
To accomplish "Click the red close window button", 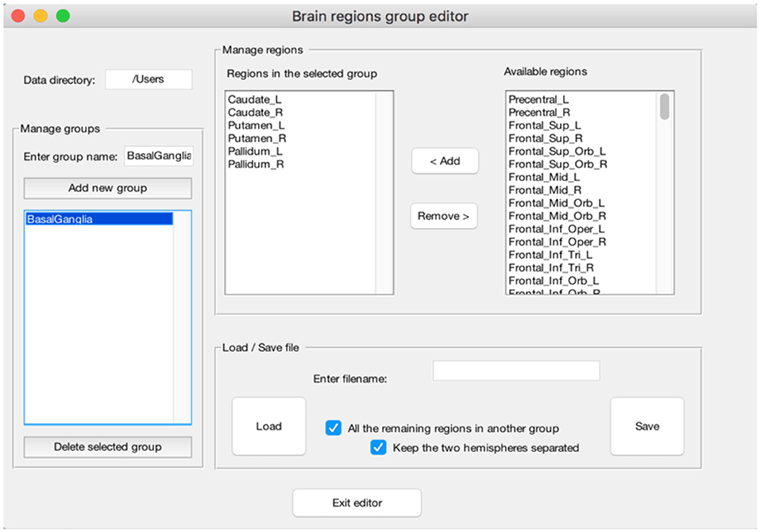I will click(x=18, y=16).
